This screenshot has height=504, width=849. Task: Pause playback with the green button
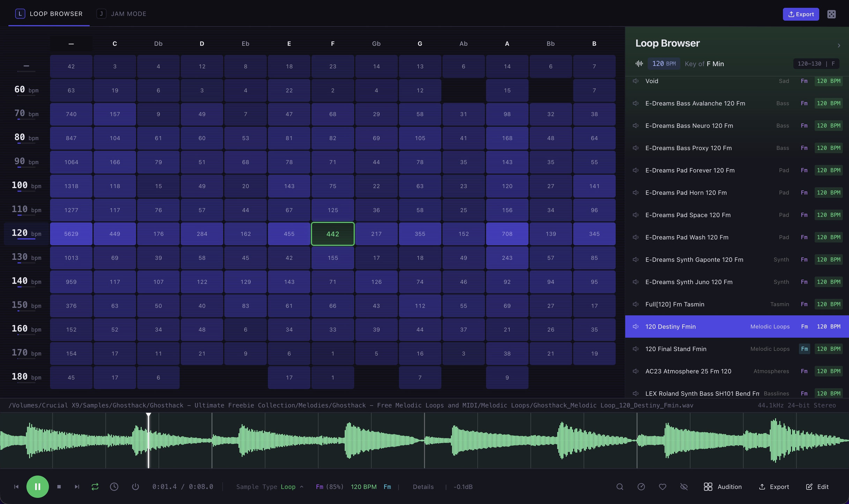(x=37, y=487)
